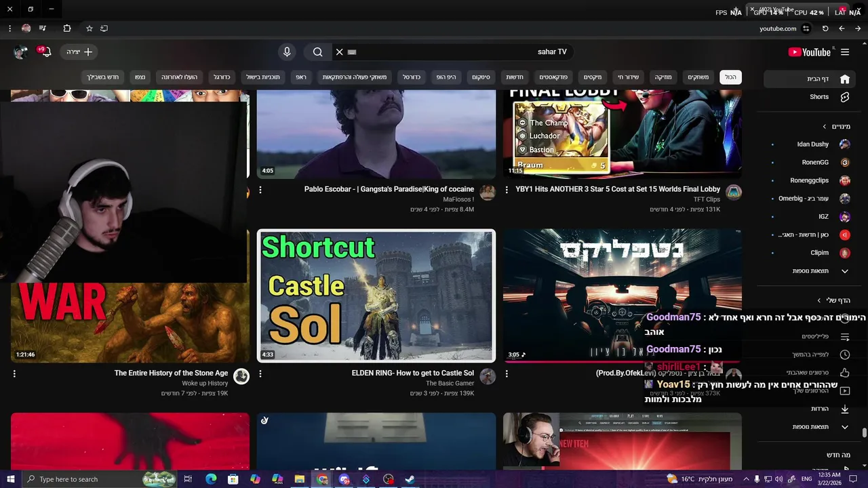Image resolution: width=868 pixels, height=488 pixels.
Task: Select the News (חדשות) filter chip
Action: coord(515,77)
